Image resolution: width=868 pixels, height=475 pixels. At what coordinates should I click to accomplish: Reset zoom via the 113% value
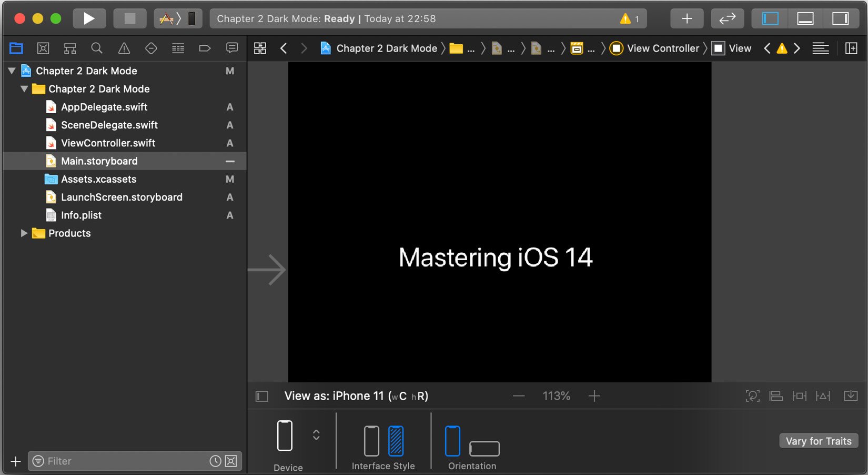coord(557,396)
